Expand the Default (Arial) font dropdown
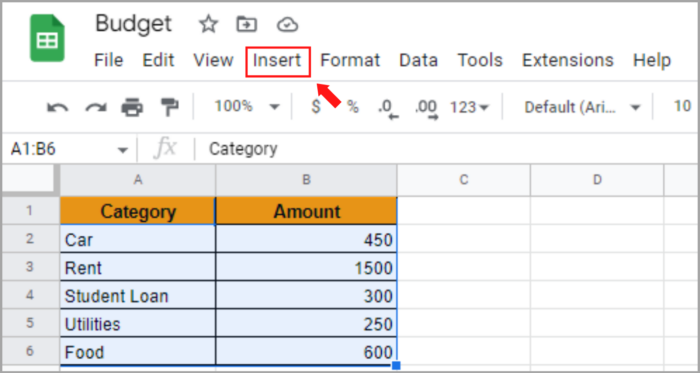Screen dimensions: 700x373 pos(583,107)
